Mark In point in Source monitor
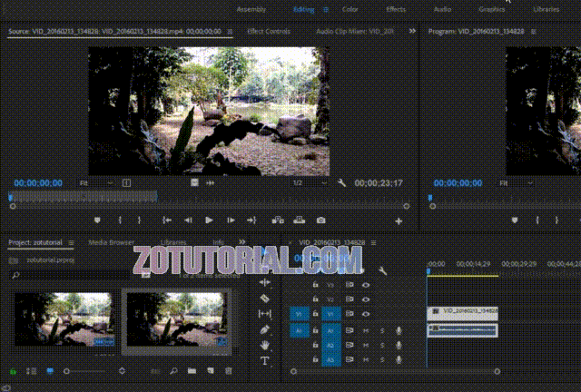Screen dimensions: 581x392 (120, 220)
